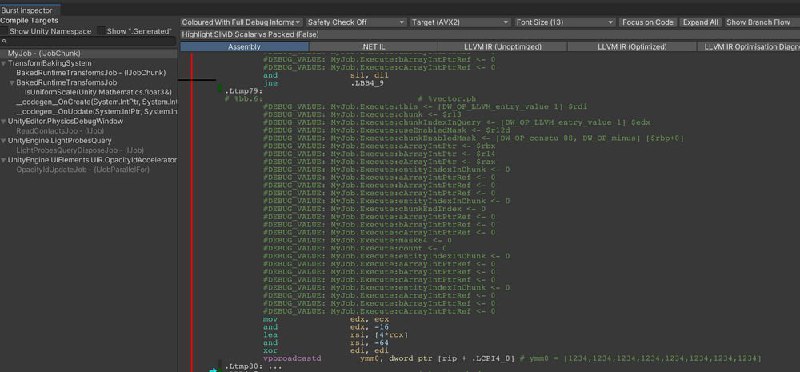Click Show Branch Flow button

click(x=758, y=22)
